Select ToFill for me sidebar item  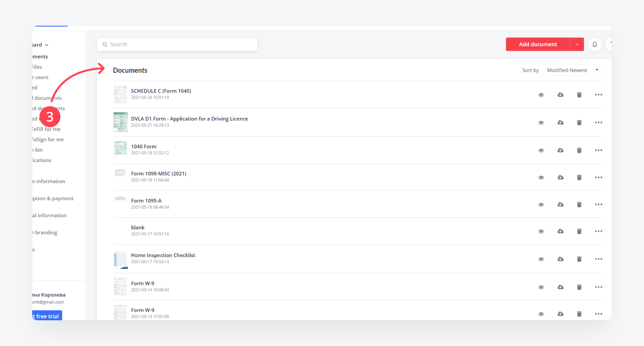point(46,129)
